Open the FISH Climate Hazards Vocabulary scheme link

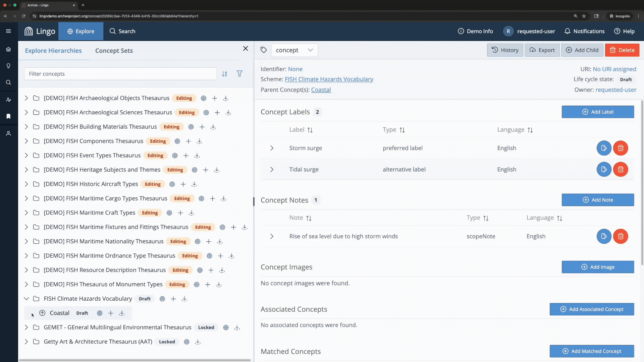coord(329,79)
